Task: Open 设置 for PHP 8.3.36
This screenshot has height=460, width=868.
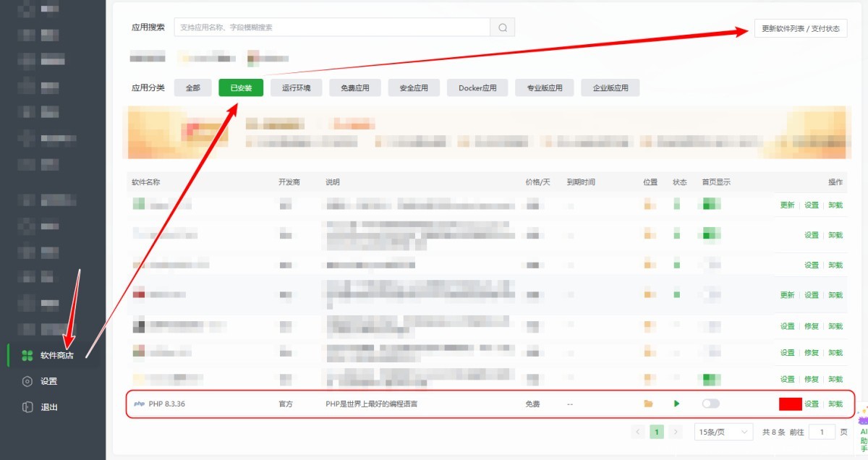Action: [812, 404]
